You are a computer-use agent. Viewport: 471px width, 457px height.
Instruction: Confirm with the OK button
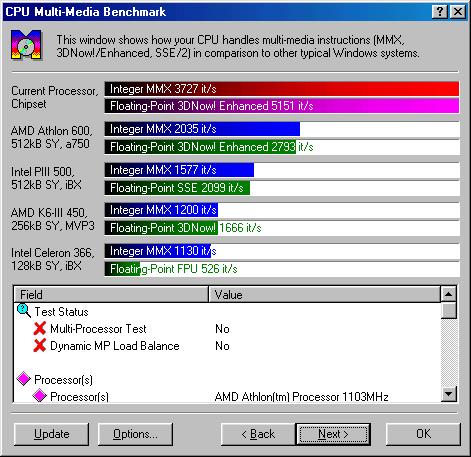pos(423,434)
